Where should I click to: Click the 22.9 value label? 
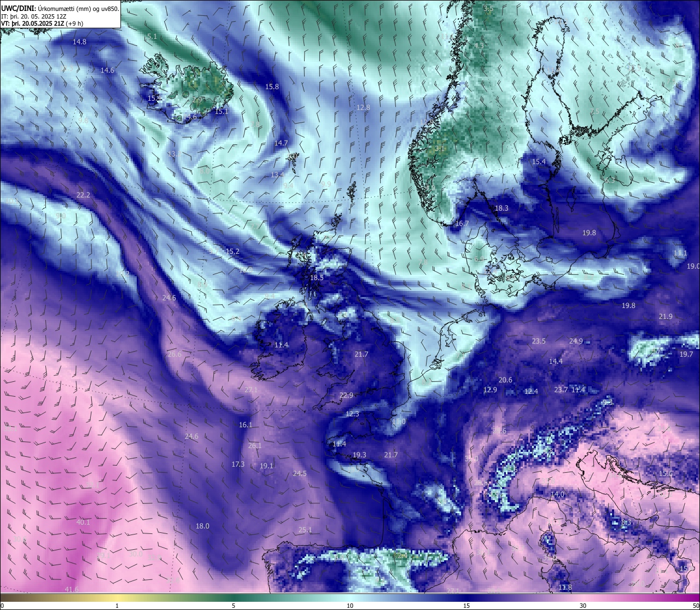tap(346, 395)
